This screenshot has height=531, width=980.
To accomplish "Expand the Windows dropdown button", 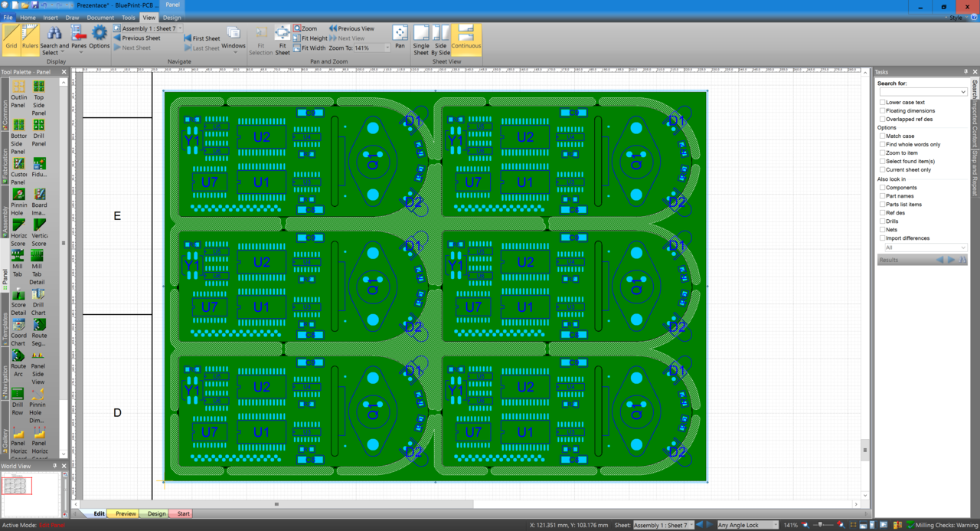I will 234,38.
